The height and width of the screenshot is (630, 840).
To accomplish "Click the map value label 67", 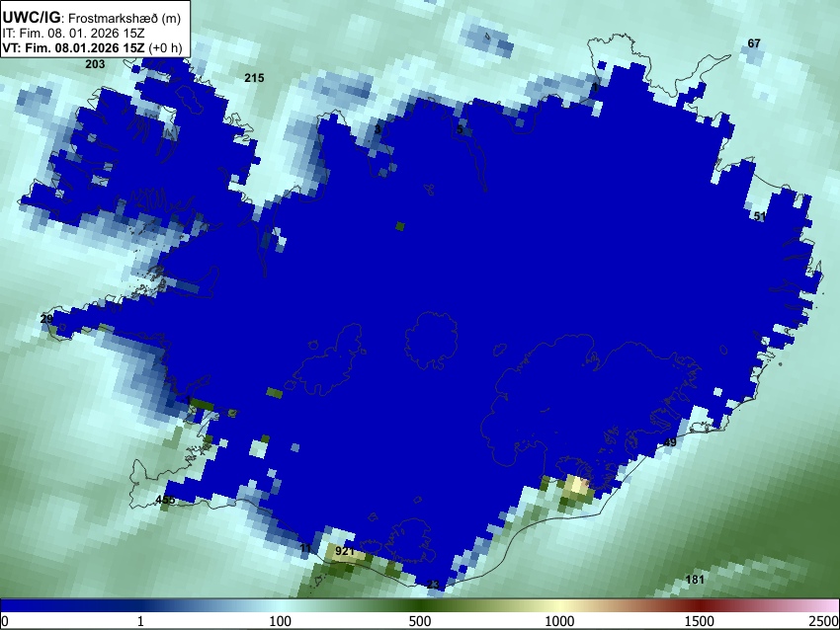I will [754, 43].
